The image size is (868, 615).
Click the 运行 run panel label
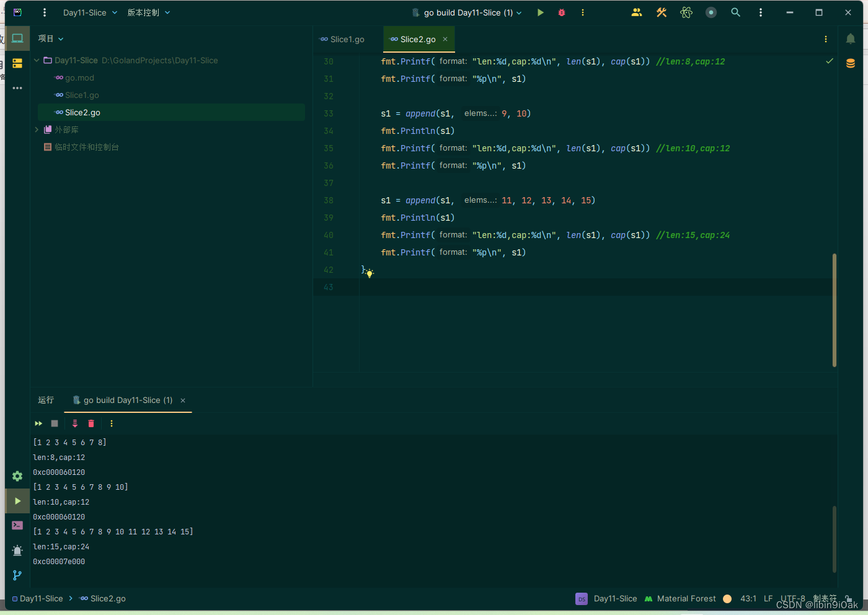coord(46,400)
